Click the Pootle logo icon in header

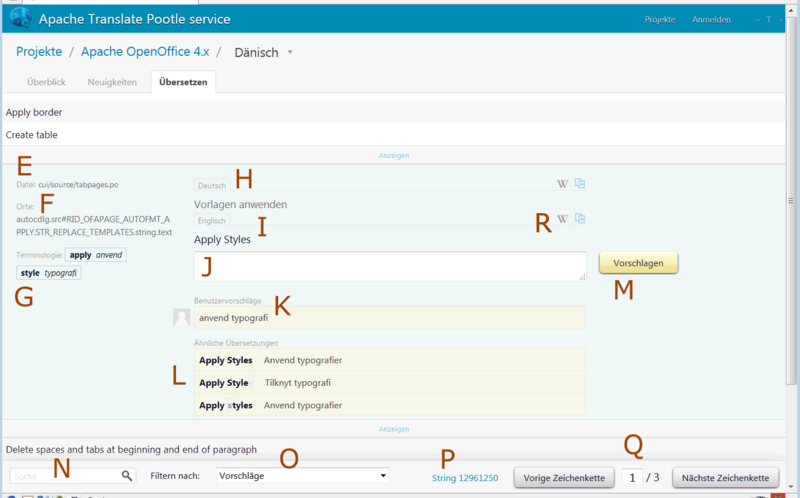tap(20, 18)
